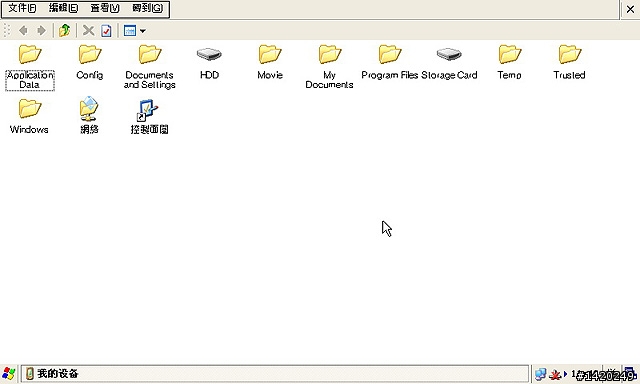Go up one folder level

(x=64, y=31)
